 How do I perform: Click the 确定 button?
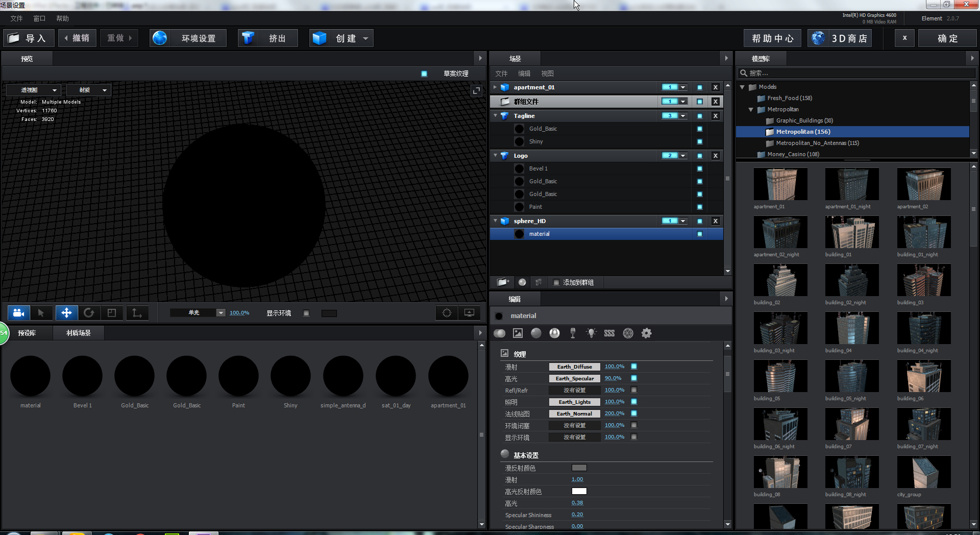947,39
